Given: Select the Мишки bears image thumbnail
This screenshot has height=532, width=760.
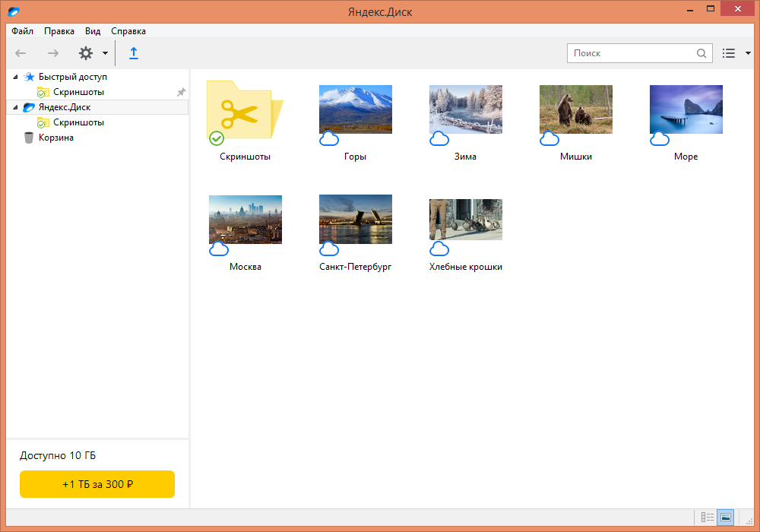Looking at the screenshot, I should (x=575, y=109).
